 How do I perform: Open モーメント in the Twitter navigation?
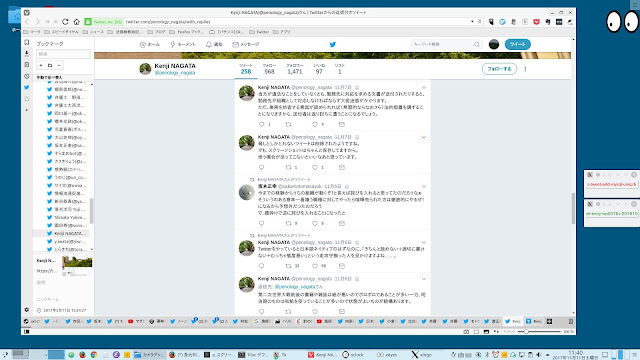click(x=183, y=44)
